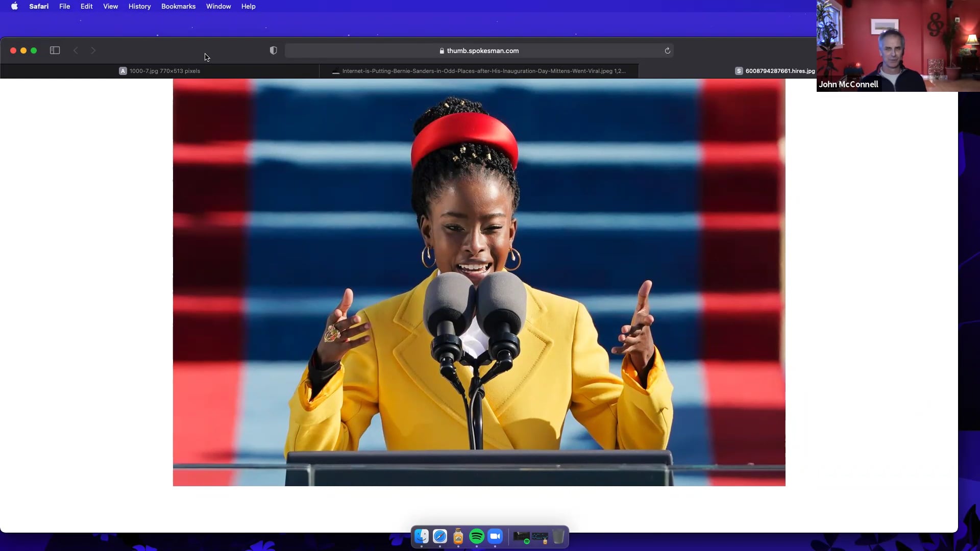Open the Privacy Report shield icon
This screenshot has width=980, height=551.
pos(274,51)
